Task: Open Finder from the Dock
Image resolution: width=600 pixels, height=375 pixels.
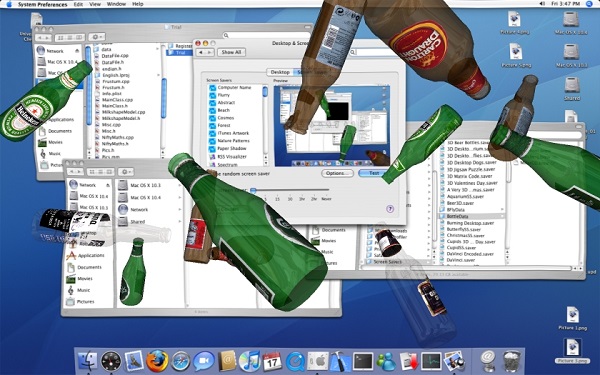Action: [88, 361]
